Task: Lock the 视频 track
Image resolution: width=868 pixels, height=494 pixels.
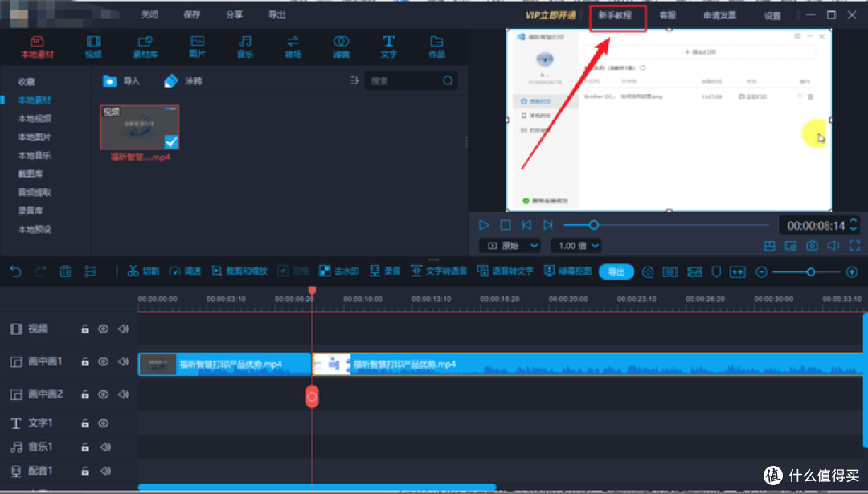Action: pyautogui.click(x=85, y=329)
